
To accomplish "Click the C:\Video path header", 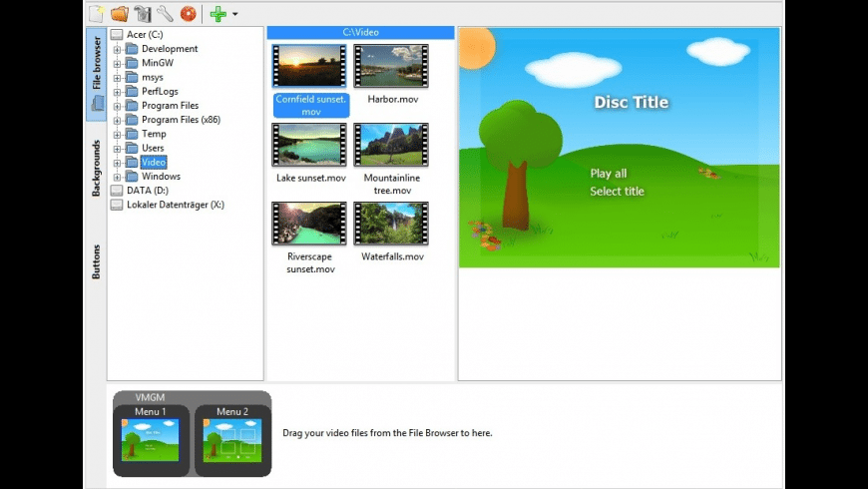I will [360, 32].
